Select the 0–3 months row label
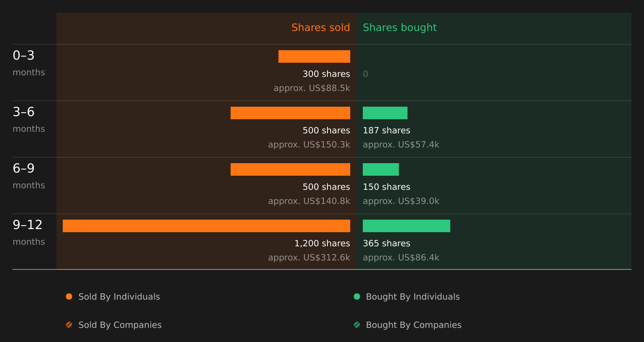This screenshot has width=644, height=342. [29, 63]
